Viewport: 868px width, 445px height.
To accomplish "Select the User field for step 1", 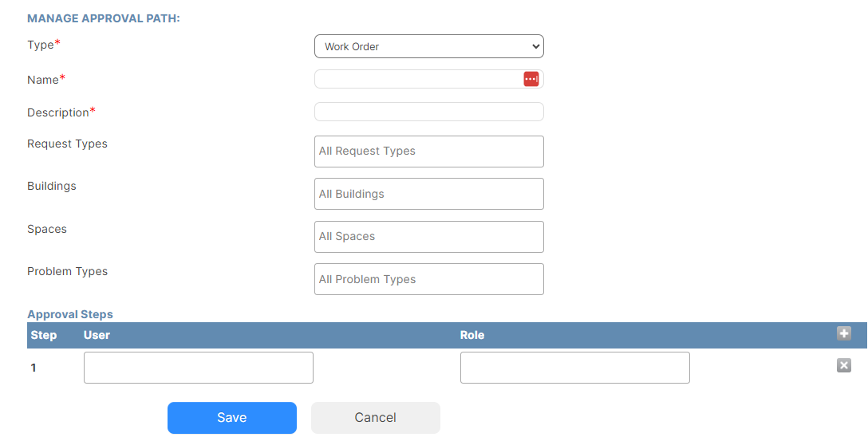I will [x=199, y=368].
